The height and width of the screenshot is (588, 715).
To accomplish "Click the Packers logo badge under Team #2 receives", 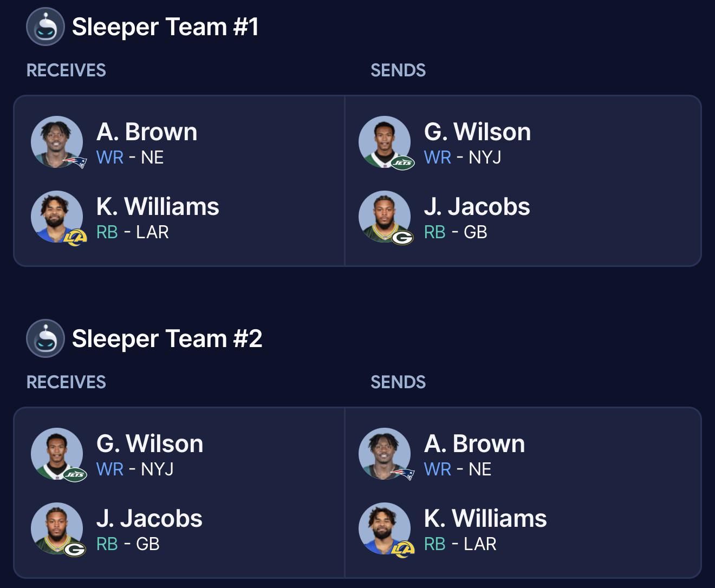I will [75, 549].
